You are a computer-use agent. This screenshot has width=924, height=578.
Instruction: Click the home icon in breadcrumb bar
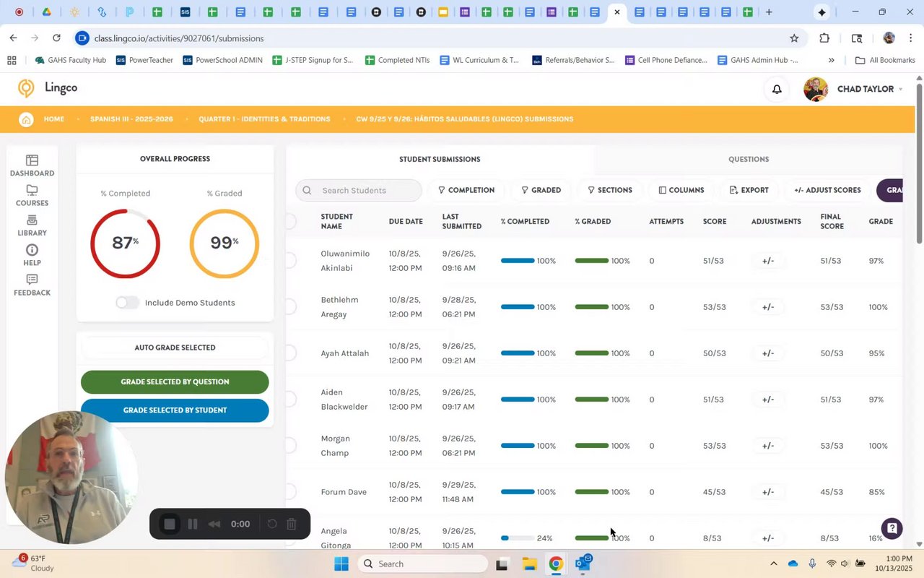26,119
